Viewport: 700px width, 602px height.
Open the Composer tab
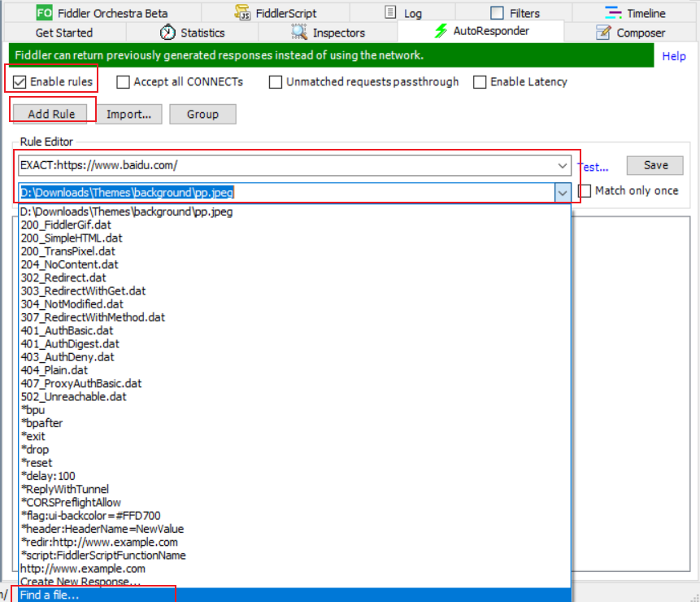tap(631, 33)
